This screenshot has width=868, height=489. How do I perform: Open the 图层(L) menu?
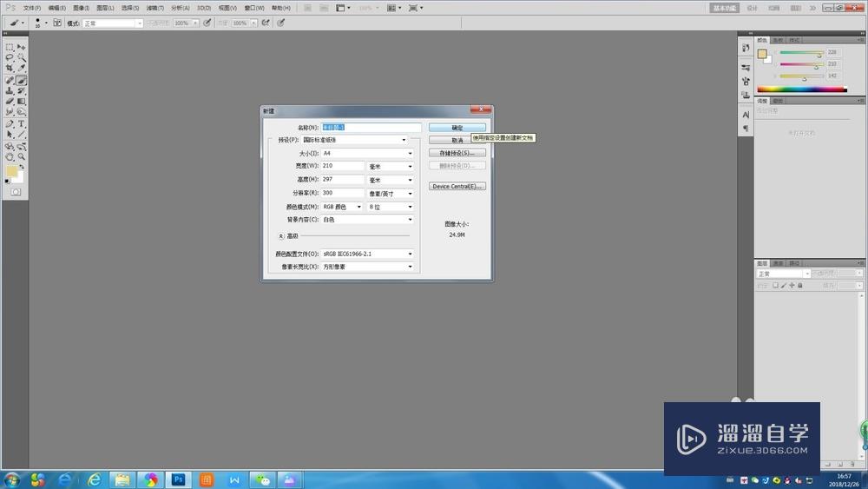[105, 8]
